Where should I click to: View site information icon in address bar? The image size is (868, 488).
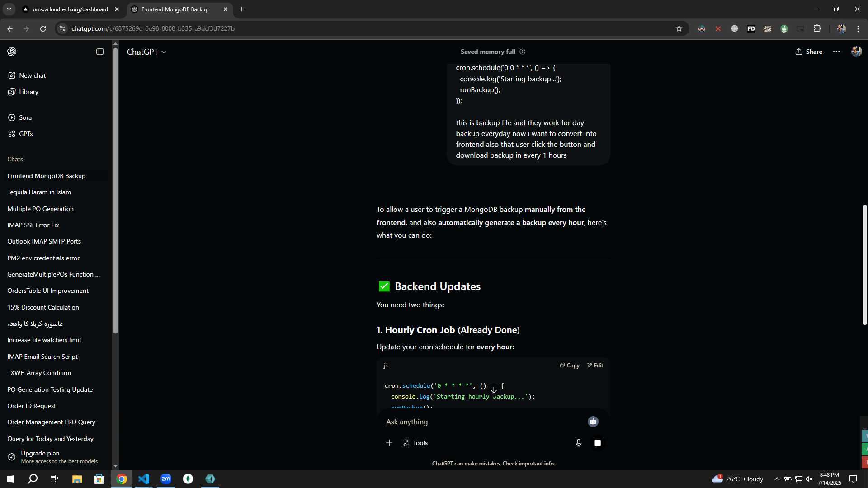[x=62, y=28]
